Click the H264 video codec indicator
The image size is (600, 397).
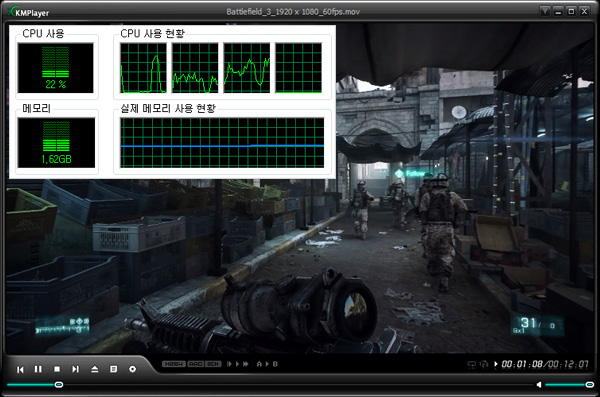[x=174, y=364]
